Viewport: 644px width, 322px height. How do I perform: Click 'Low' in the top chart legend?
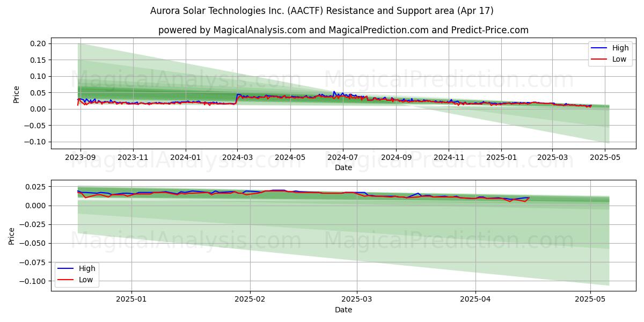point(619,59)
